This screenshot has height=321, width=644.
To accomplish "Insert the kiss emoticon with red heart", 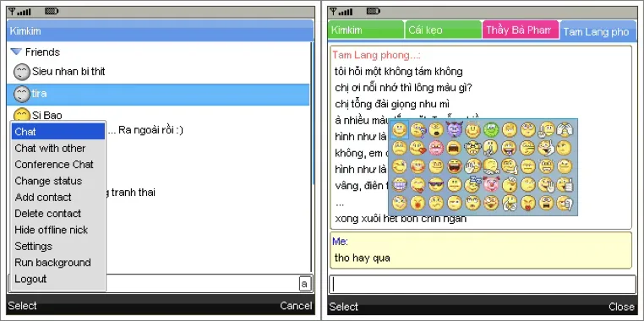I will coord(418,148).
